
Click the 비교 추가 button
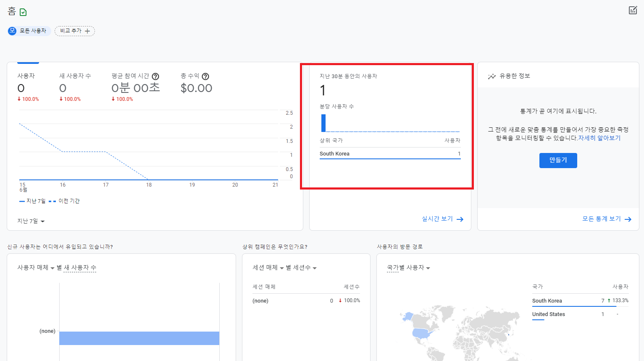75,31
